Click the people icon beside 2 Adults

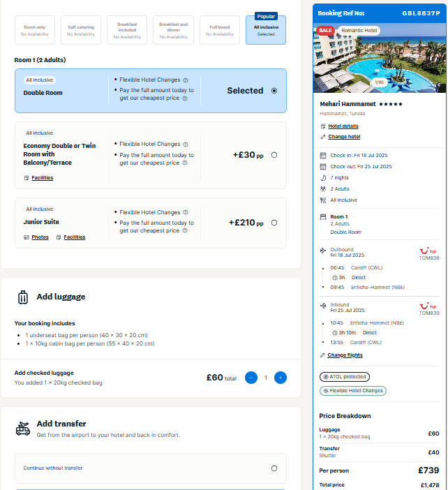pos(323,188)
